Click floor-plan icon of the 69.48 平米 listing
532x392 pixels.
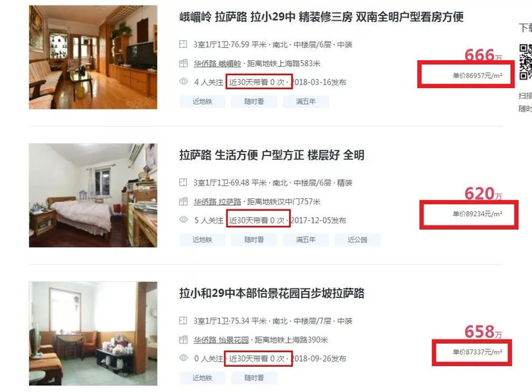183,182
